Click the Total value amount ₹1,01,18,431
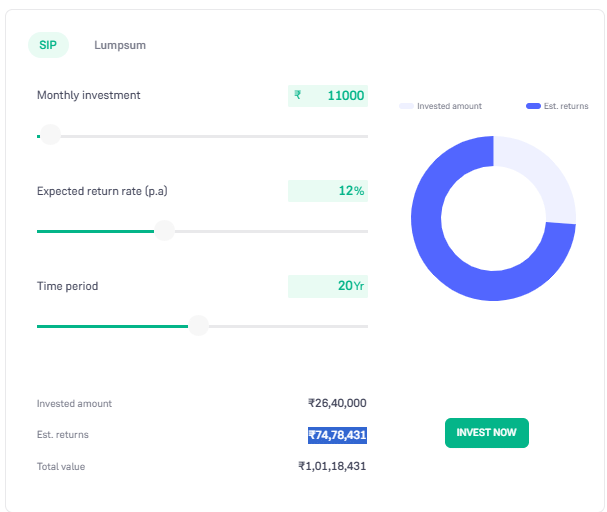This screenshot has height=512, width=607. (x=332, y=466)
